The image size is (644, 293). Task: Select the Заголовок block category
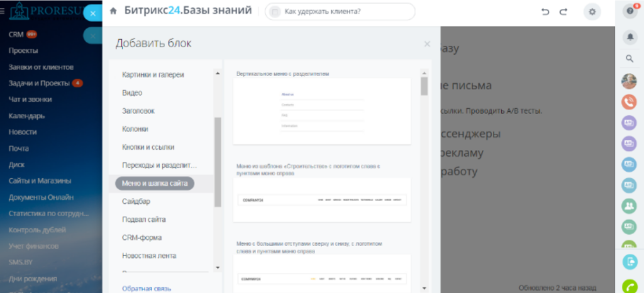pyautogui.click(x=138, y=111)
